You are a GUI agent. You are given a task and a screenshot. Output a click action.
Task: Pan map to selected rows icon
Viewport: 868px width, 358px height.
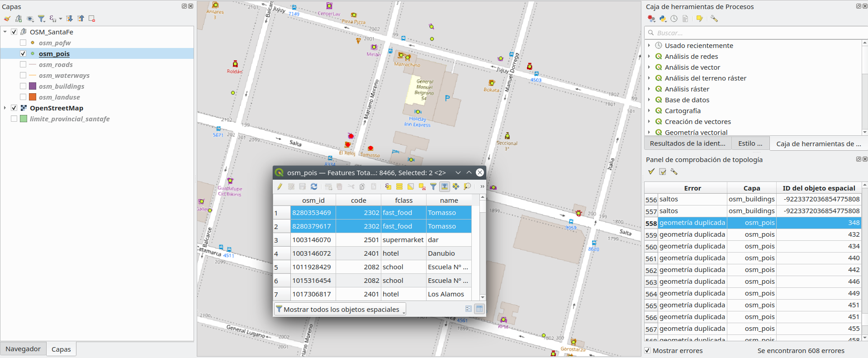click(x=456, y=186)
